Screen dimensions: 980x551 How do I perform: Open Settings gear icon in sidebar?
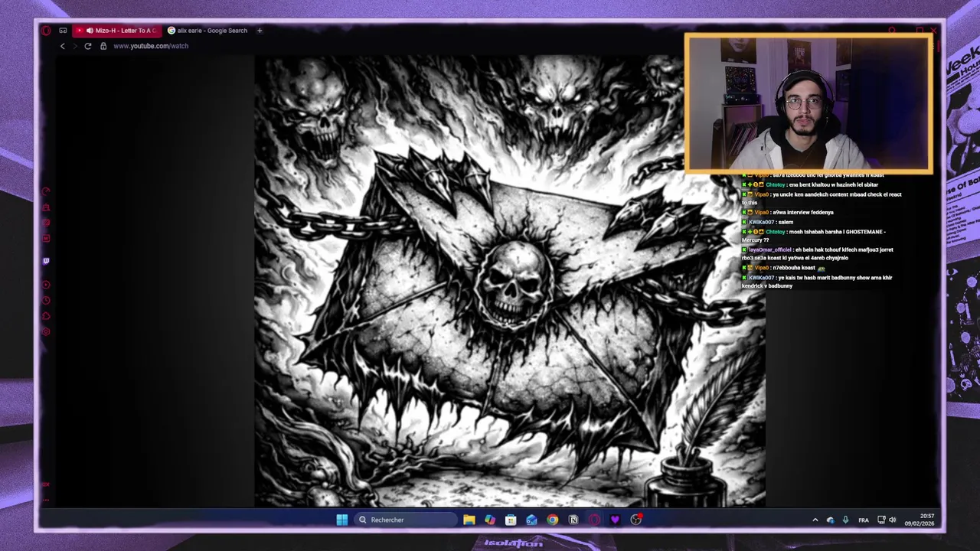pos(46,331)
